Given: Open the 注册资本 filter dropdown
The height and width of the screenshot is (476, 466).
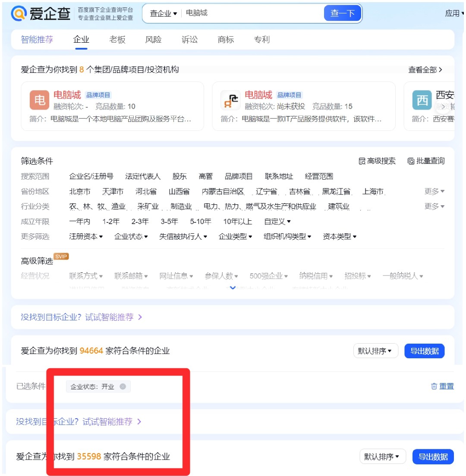Looking at the screenshot, I should click(86, 236).
